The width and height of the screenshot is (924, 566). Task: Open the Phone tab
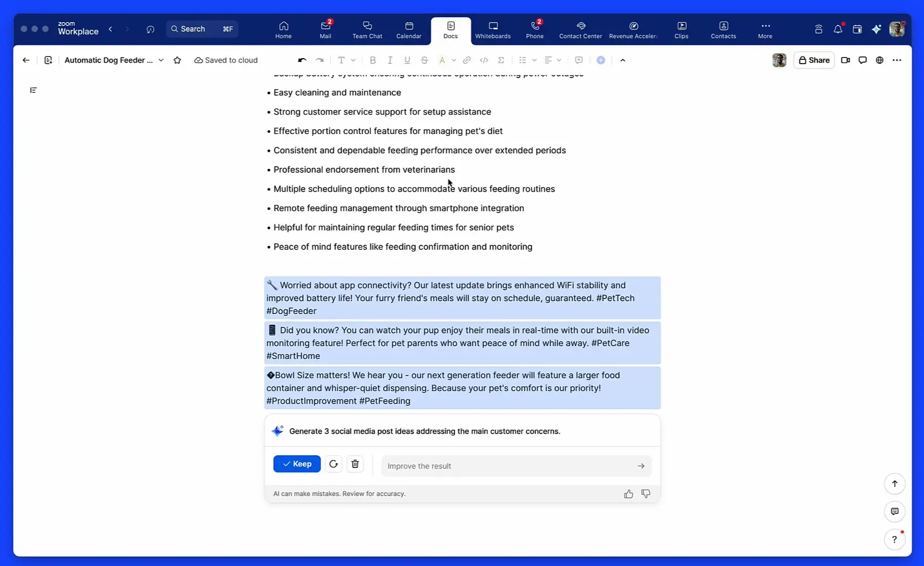[535, 30]
